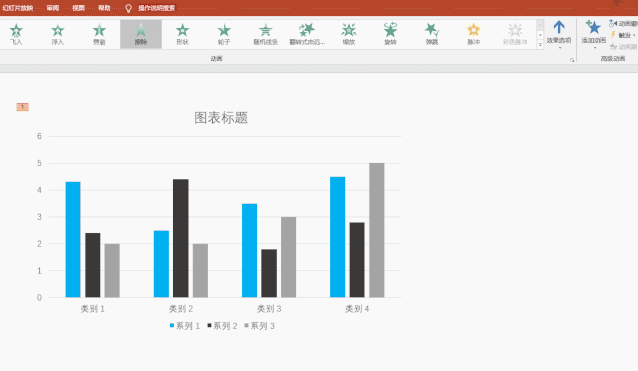This screenshot has height=371, width=638.
Task: Click the blue 系列 1 legend swatch
Action: click(x=172, y=325)
